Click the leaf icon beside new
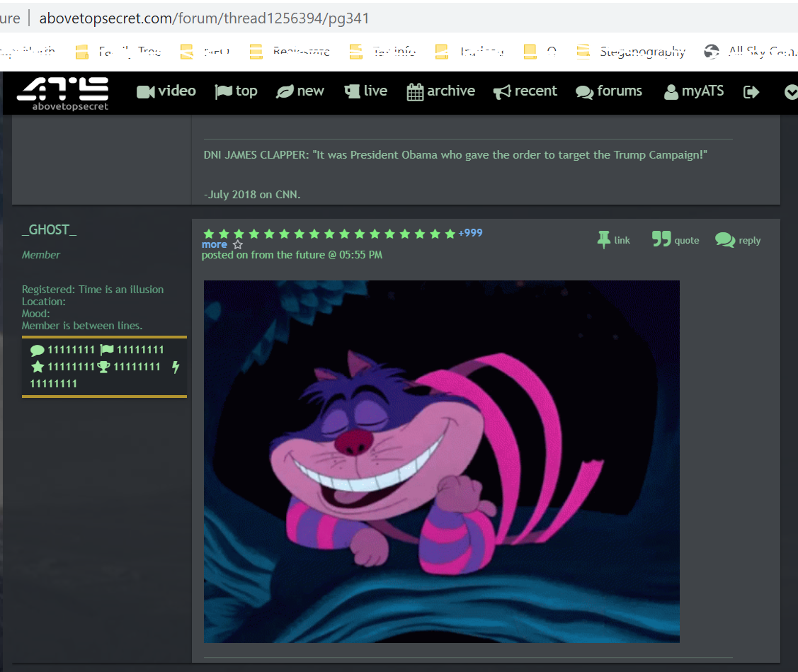 point(285,91)
